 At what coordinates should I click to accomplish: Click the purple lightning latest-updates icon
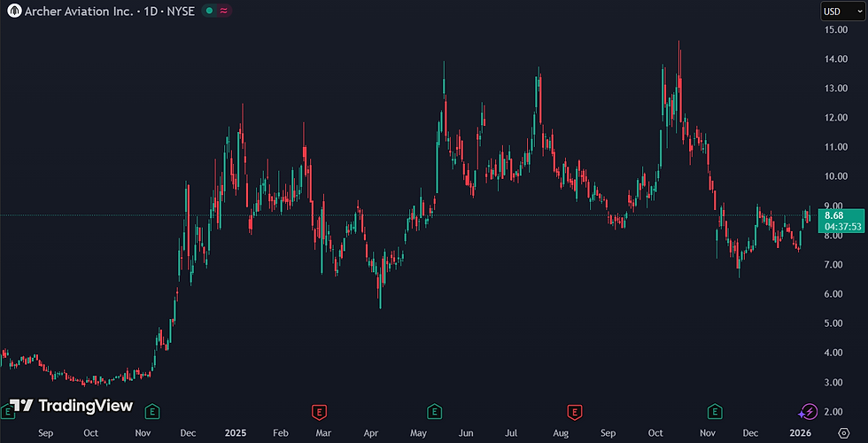tap(808, 411)
